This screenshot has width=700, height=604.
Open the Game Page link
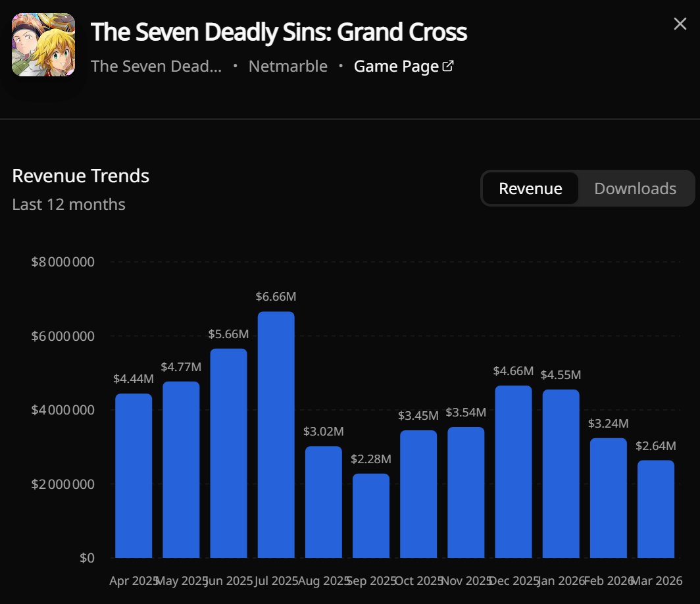point(403,66)
